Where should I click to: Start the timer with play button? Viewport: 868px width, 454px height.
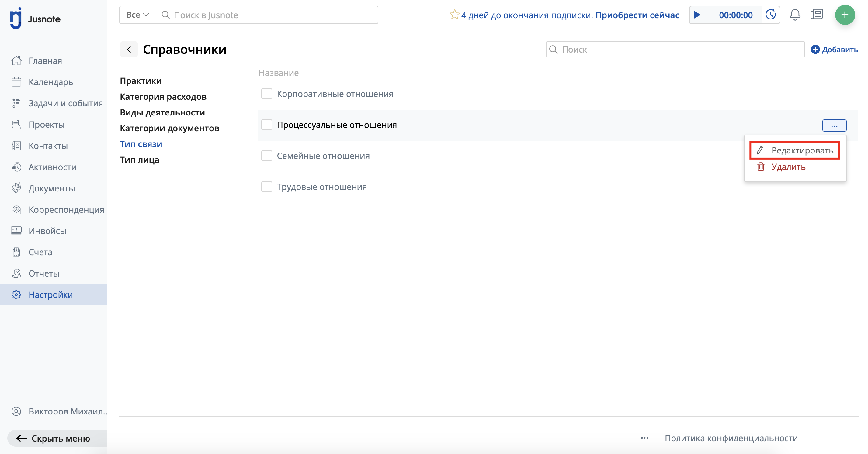coord(697,15)
